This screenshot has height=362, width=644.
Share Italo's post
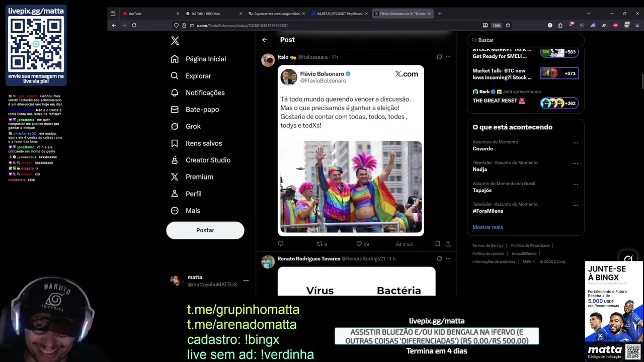click(x=448, y=244)
